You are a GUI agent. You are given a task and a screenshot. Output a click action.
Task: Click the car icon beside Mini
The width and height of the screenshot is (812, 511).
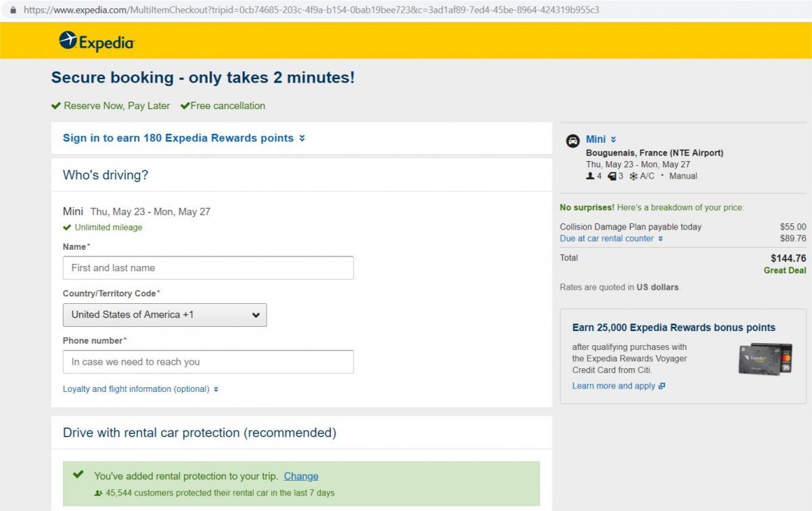tap(572, 141)
